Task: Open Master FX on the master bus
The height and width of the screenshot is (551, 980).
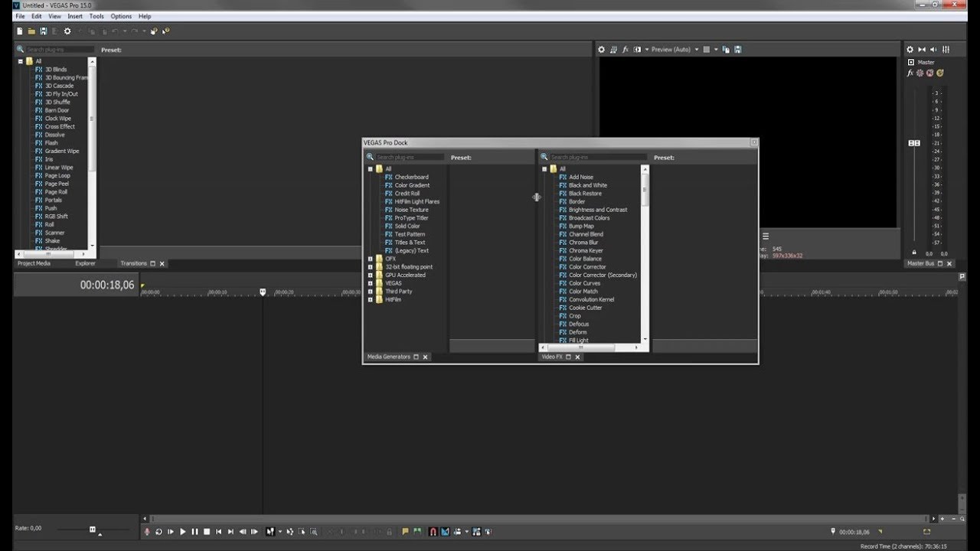Action: pos(910,73)
